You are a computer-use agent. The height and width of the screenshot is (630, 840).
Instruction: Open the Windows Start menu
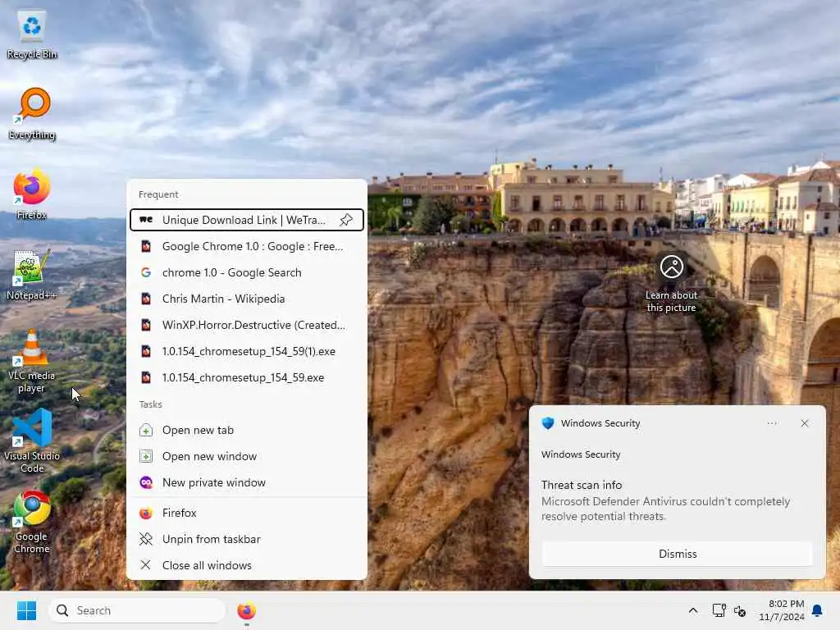(x=26, y=610)
